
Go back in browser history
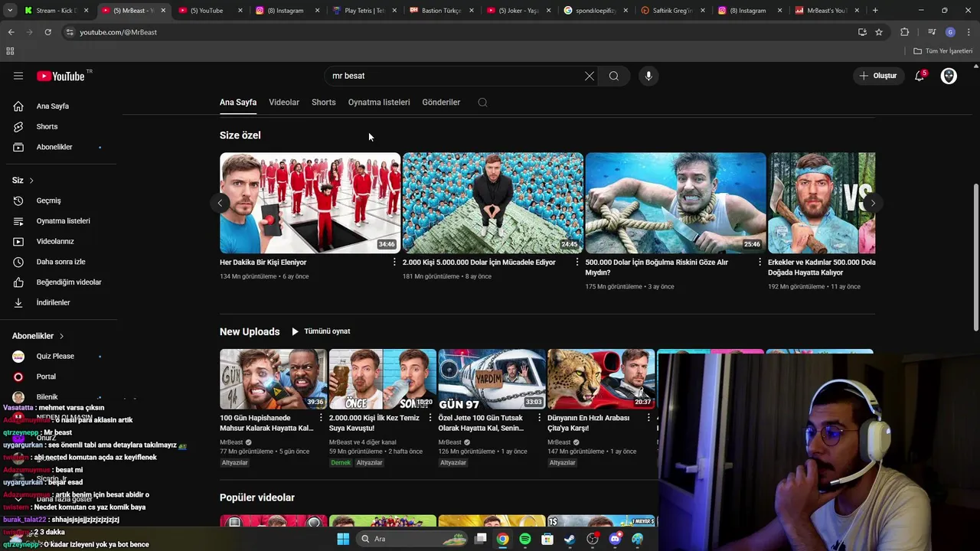coord(11,32)
